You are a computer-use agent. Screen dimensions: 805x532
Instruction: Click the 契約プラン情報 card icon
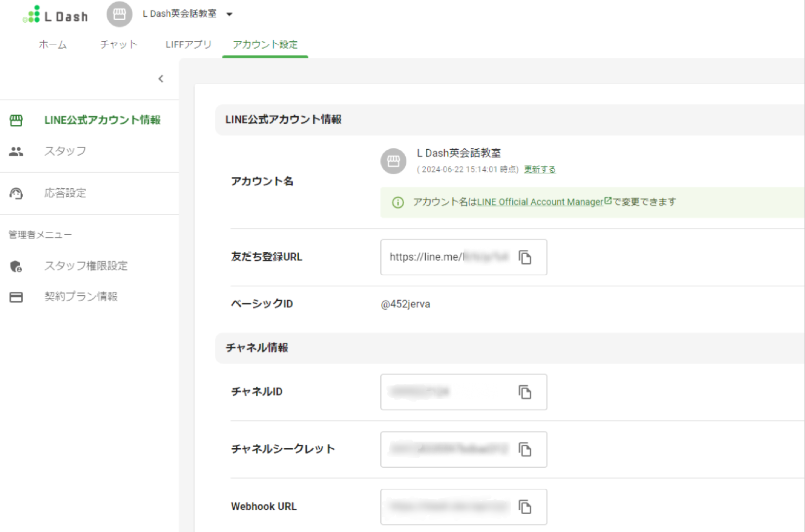click(16, 296)
